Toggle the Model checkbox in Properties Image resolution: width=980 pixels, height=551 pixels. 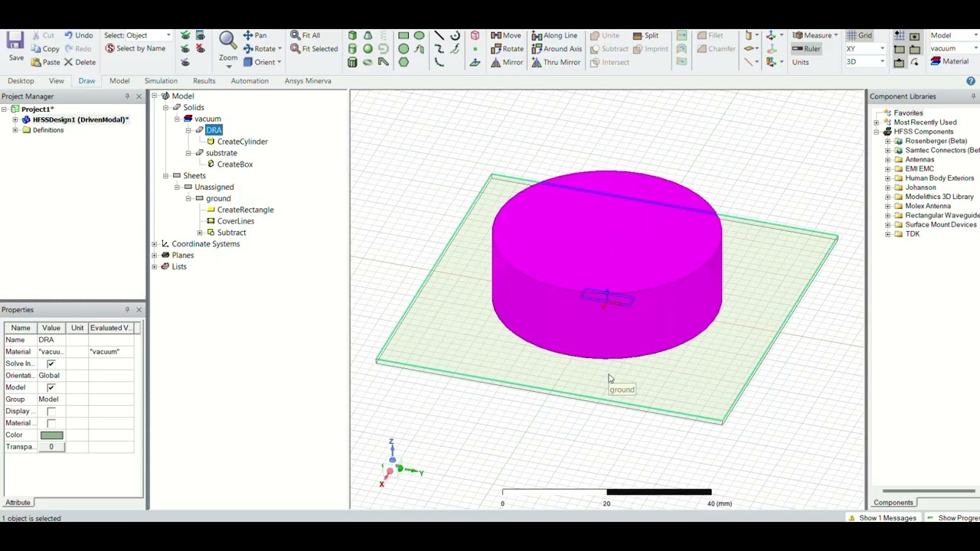pyautogui.click(x=51, y=387)
